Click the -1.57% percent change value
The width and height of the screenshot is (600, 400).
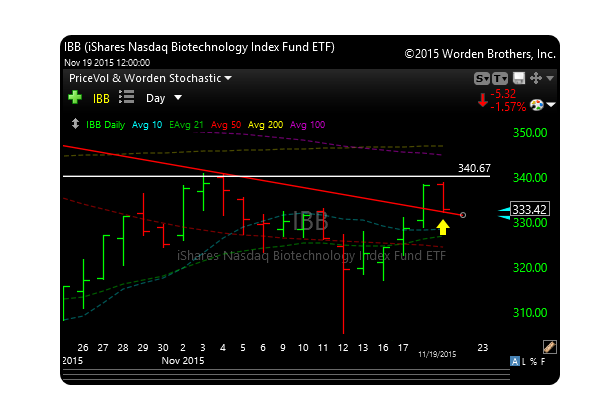[508, 106]
